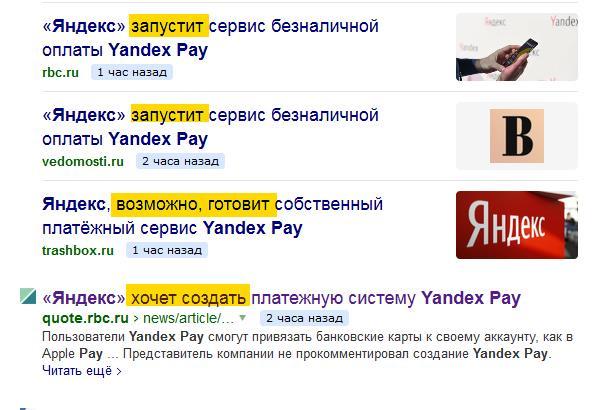Click the quote.rbc.ru favicon icon

tap(28, 297)
